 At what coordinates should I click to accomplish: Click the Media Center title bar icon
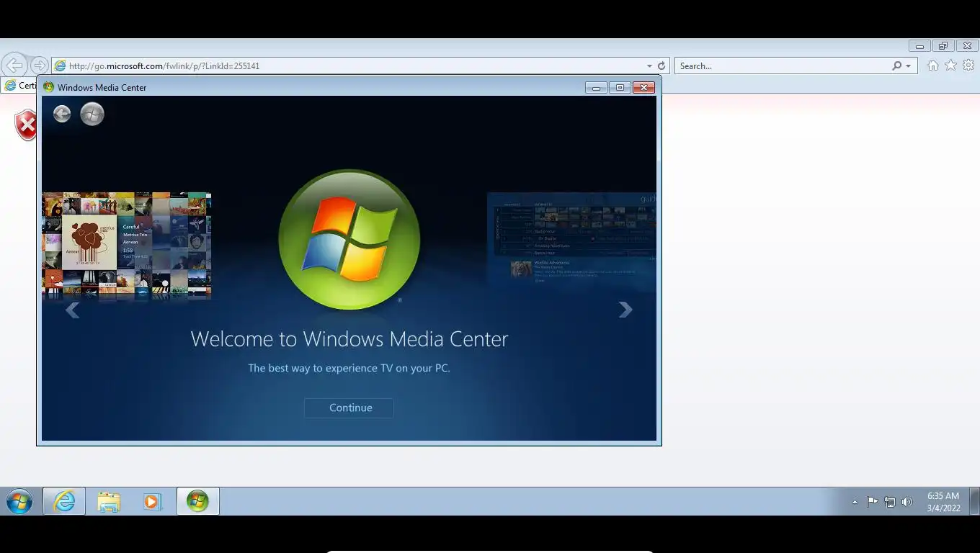(x=48, y=87)
